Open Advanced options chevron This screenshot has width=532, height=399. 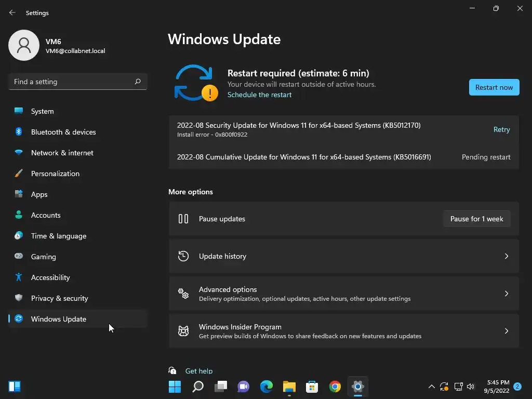(506, 294)
